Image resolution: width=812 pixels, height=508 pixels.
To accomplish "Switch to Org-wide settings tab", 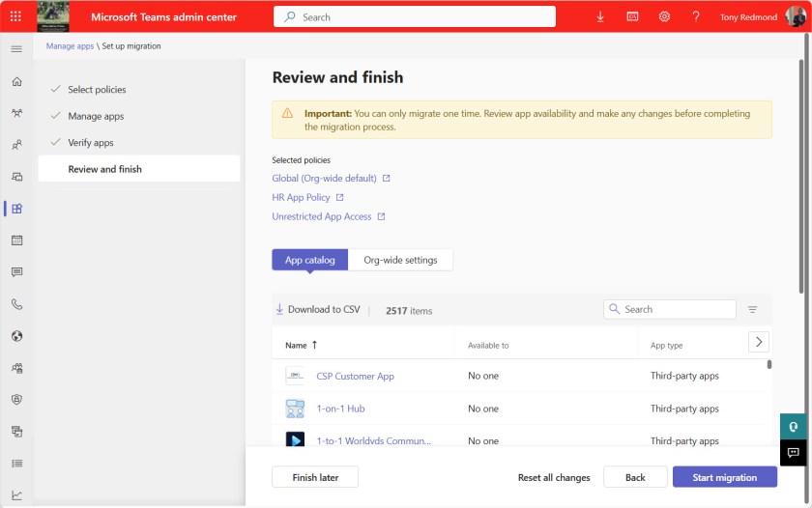I will coord(400,260).
